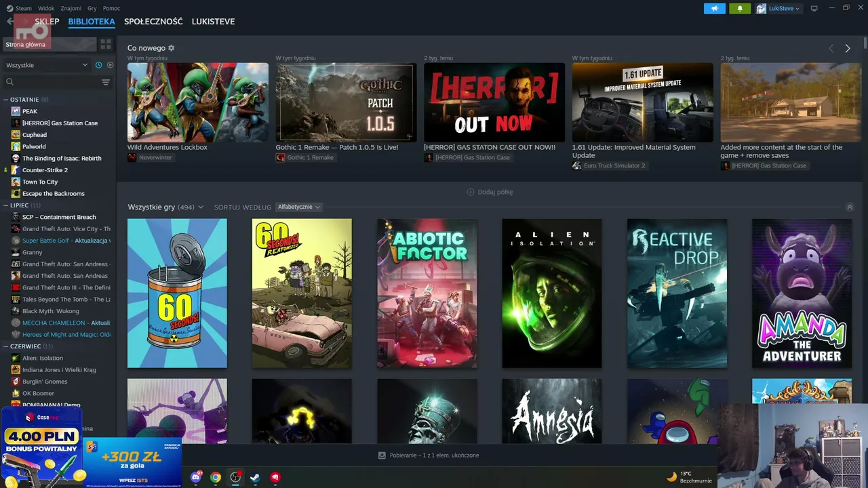Switch to Big Picture mode monitor icon

[x=814, y=8]
